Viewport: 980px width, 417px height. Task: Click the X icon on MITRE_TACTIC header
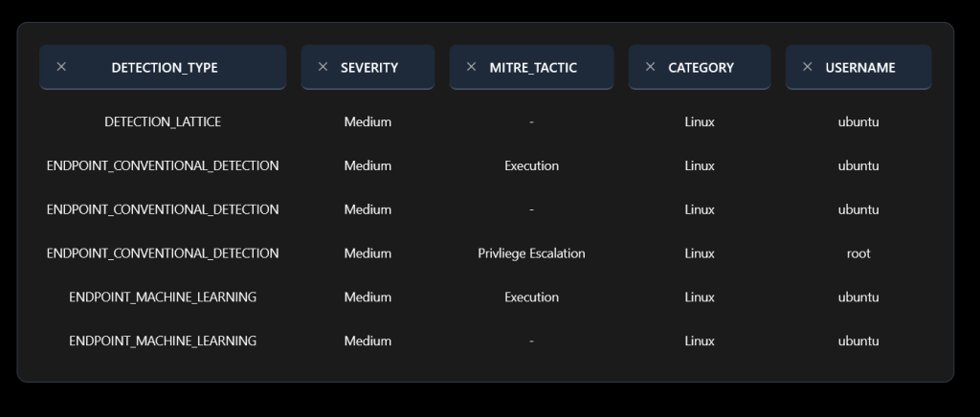tap(471, 67)
